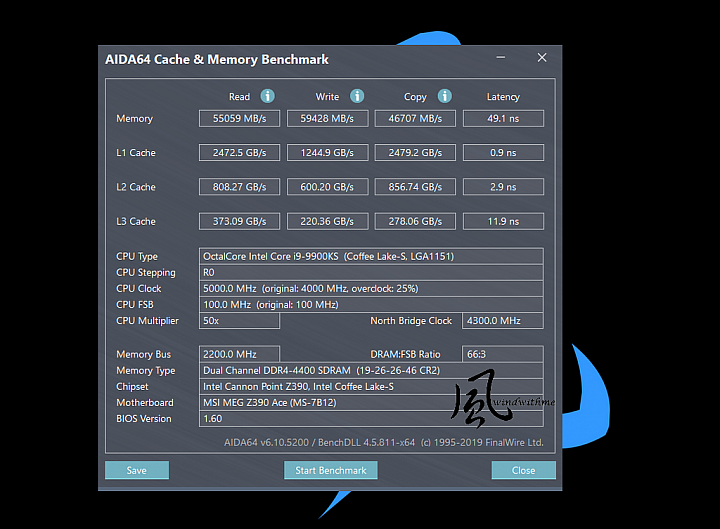Click the North Bridge Clock label
This screenshot has height=529, width=720.
[411, 321]
